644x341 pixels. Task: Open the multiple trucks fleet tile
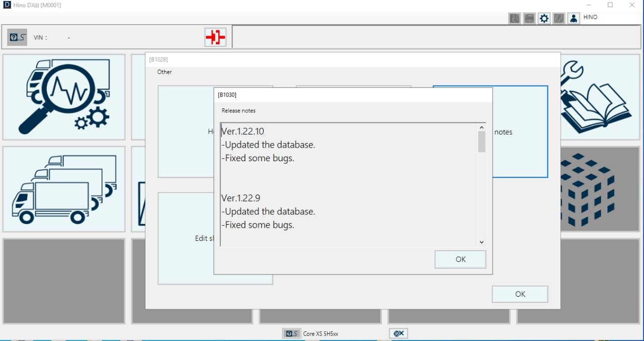tap(64, 188)
